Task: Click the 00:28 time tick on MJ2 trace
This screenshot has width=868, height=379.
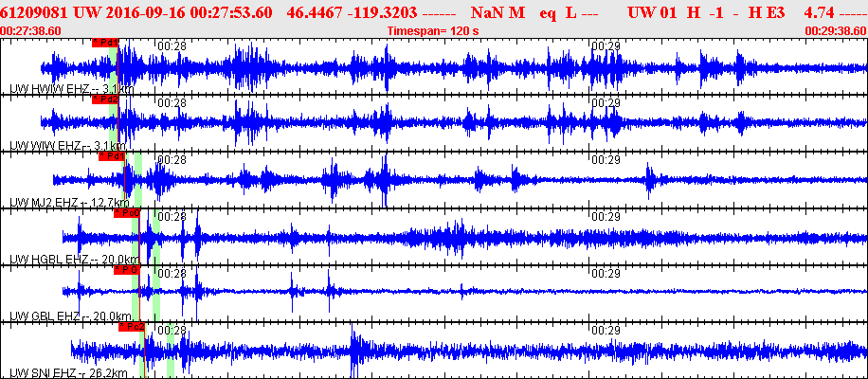Action: tap(172, 160)
